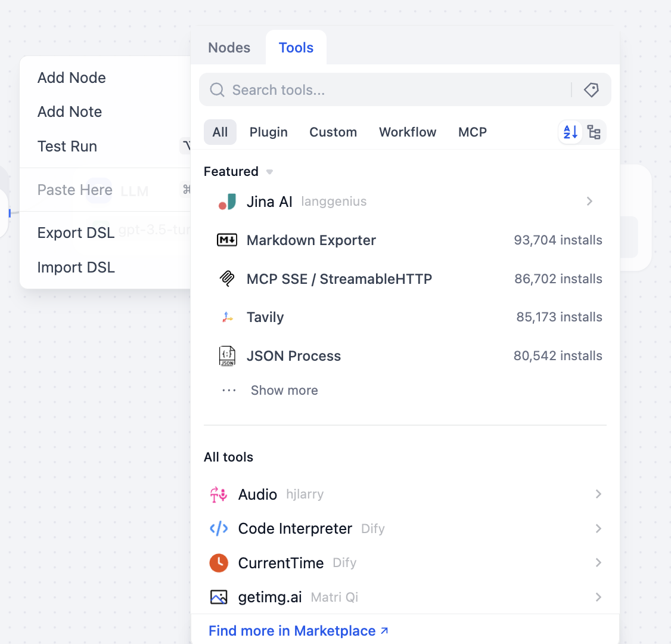Click the Markdown Exporter icon
This screenshot has width=671, height=644.
pyautogui.click(x=227, y=240)
